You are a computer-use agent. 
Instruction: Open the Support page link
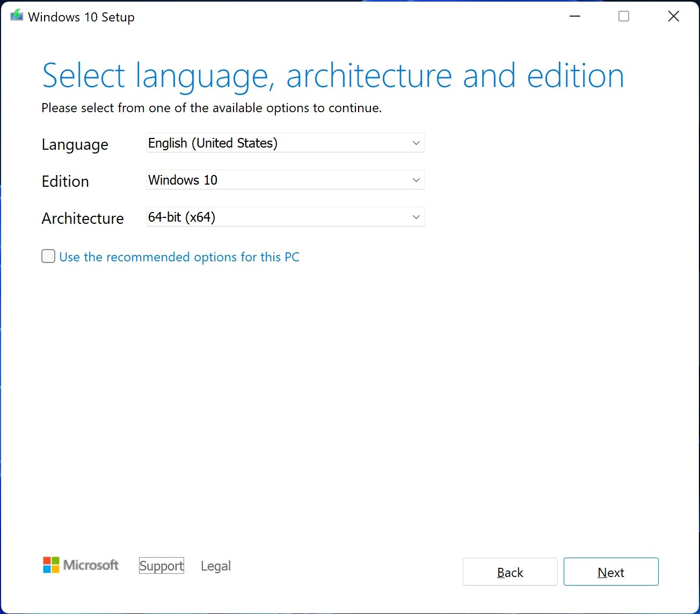pyautogui.click(x=161, y=566)
